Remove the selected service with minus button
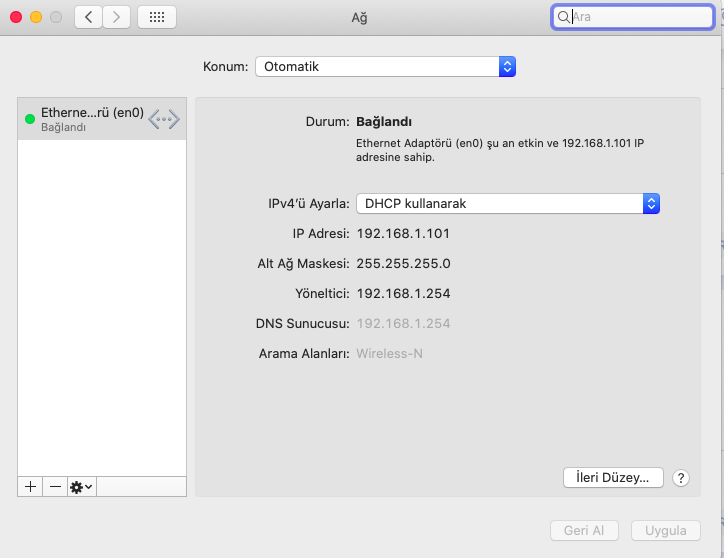 [x=55, y=486]
